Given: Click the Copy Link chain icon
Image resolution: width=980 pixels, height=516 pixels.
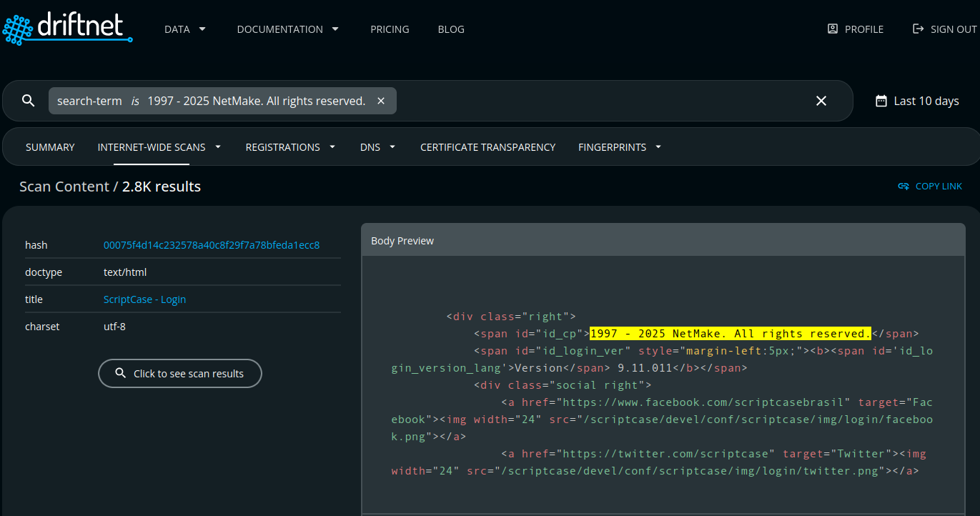Looking at the screenshot, I should coord(904,186).
